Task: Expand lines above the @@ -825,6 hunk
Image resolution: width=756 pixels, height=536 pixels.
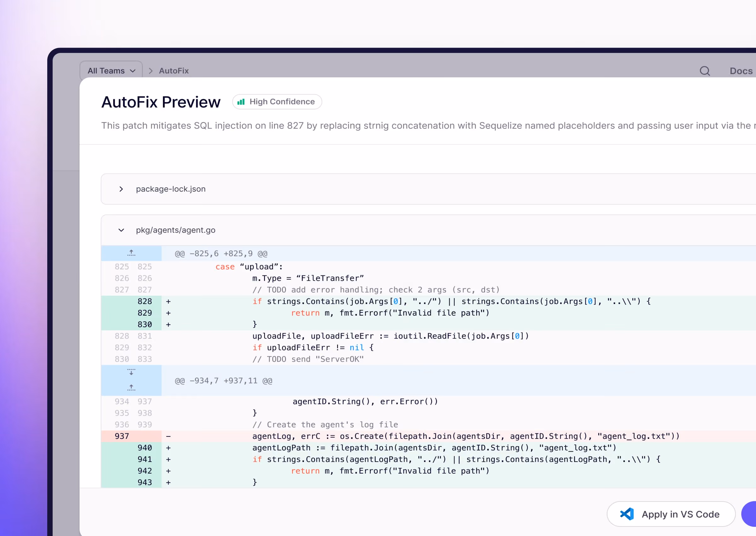Action: click(131, 253)
